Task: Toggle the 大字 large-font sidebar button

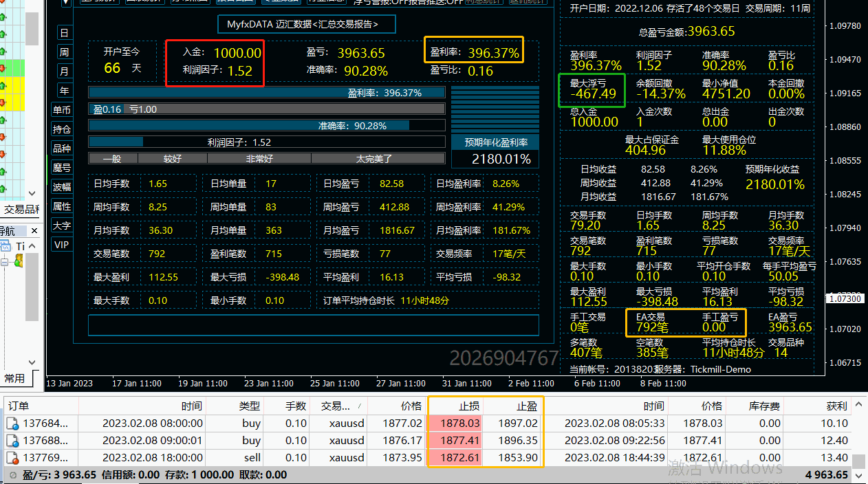Action: [62, 225]
